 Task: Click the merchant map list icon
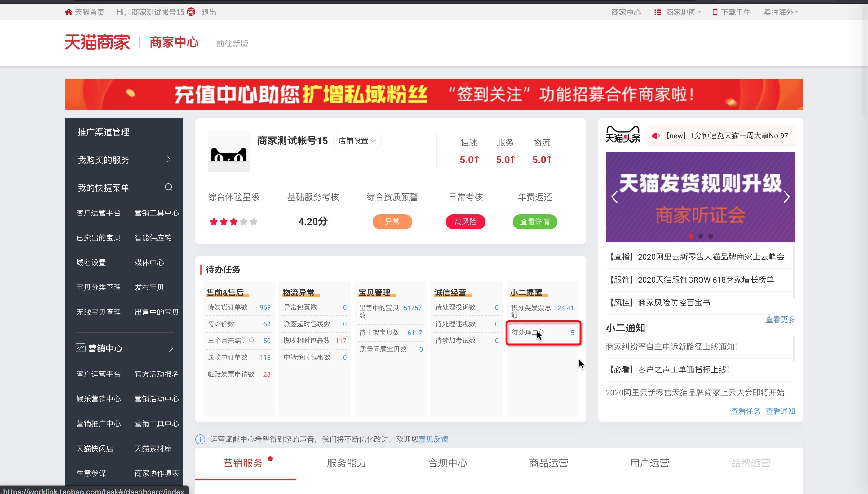(x=658, y=13)
